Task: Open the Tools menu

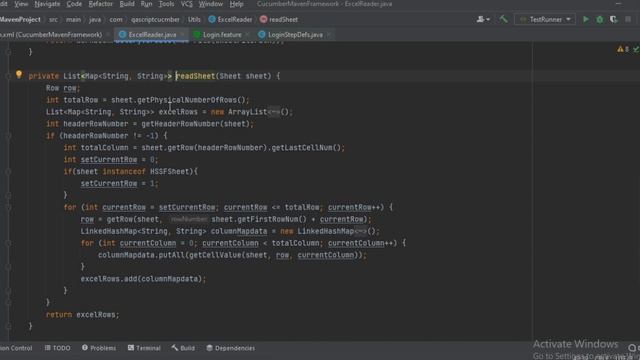Action: pyautogui.click(x=166, y=4)
